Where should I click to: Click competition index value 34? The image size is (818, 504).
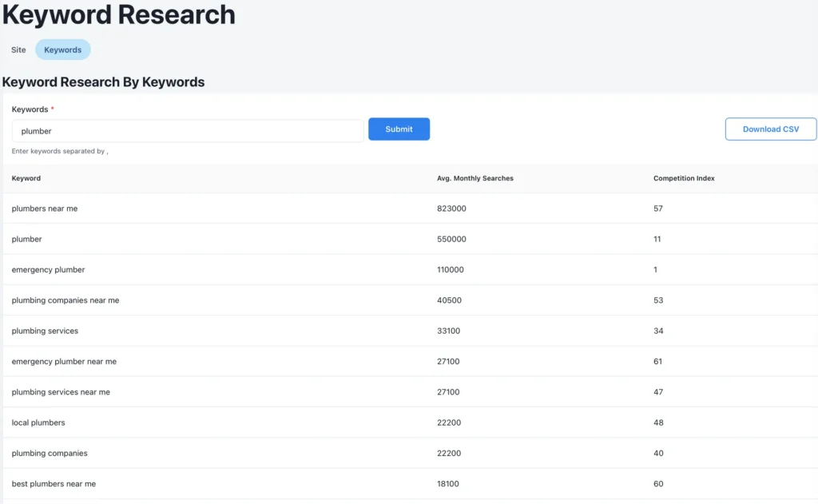coord(658,331)
